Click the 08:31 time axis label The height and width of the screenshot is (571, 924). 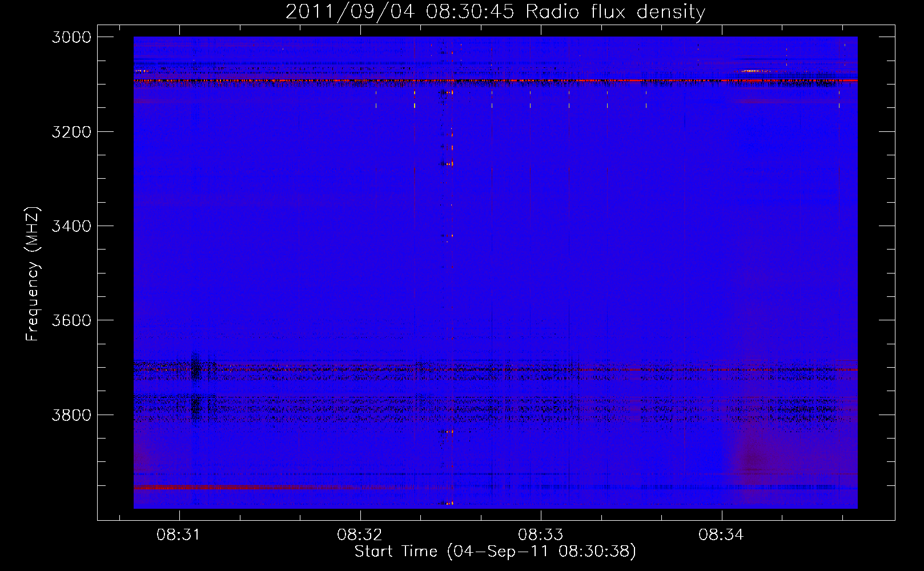[179, 535]
